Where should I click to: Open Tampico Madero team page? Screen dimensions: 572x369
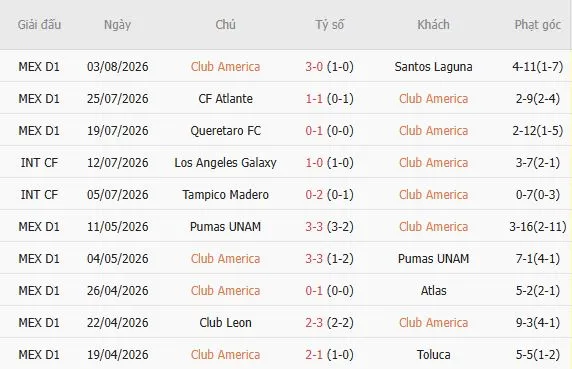225,195
